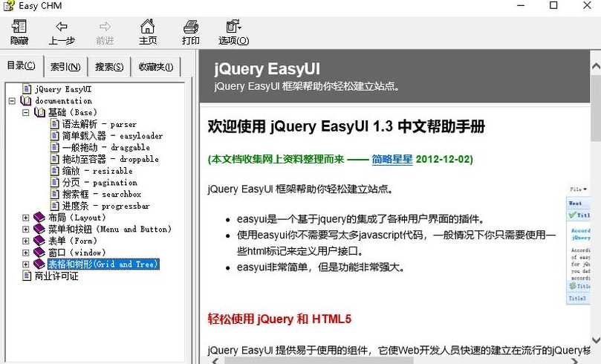Collapse the 基础 (Base) tree node

pyautogui.click(x=26, y=113)
